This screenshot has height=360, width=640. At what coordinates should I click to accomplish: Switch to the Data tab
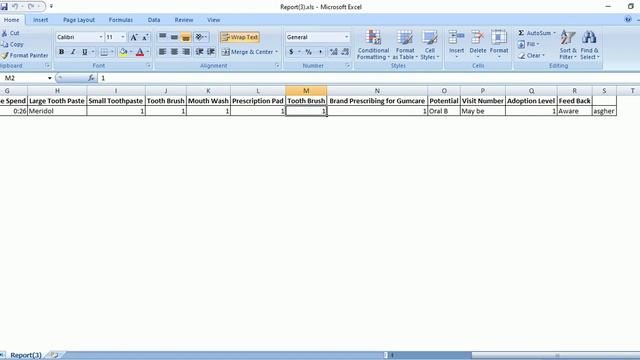(x=154, y=20)
